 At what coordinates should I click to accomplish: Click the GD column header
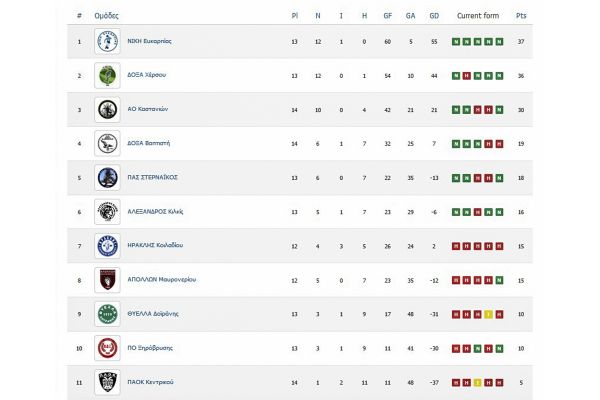[433, 16]
